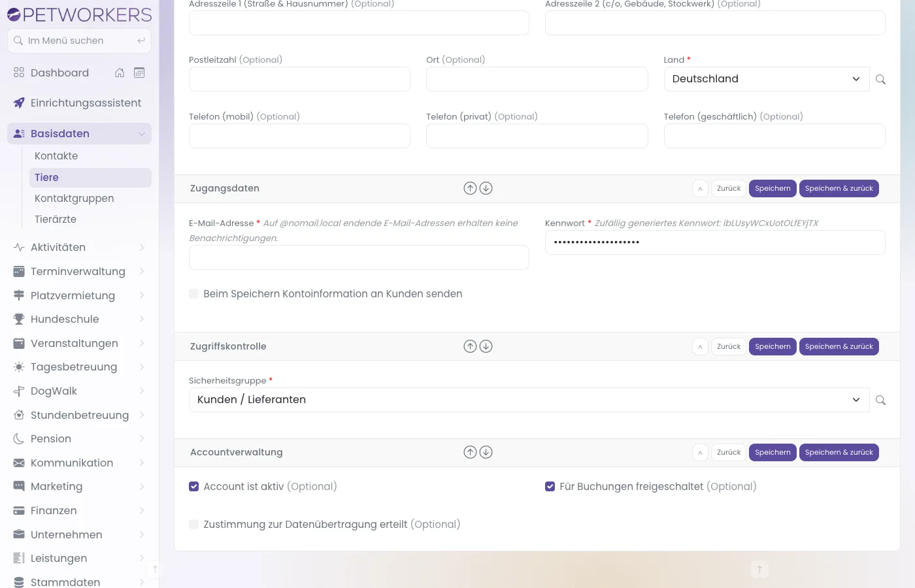Click the E-Mail-Adresse input field

359,257
